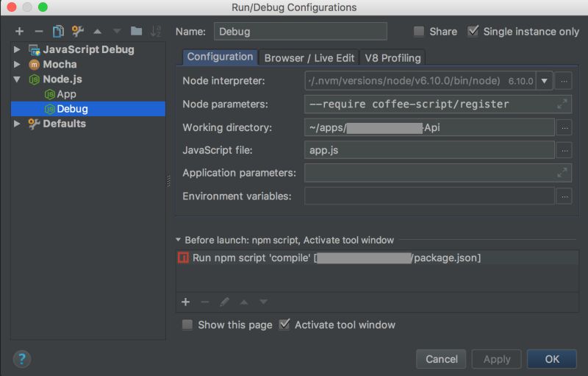Click the splitter handle between panels
Image resolution: width=588 pixels, height=376 pixels.
click(x=168, y=181)
